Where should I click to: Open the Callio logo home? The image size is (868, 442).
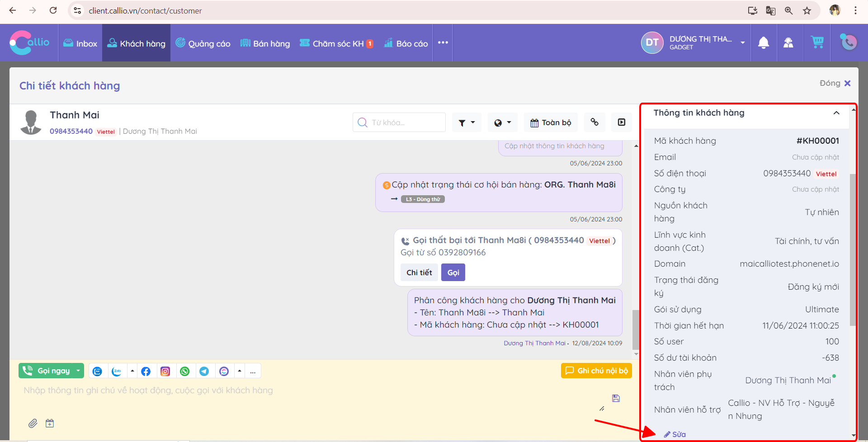pos(29,42)
